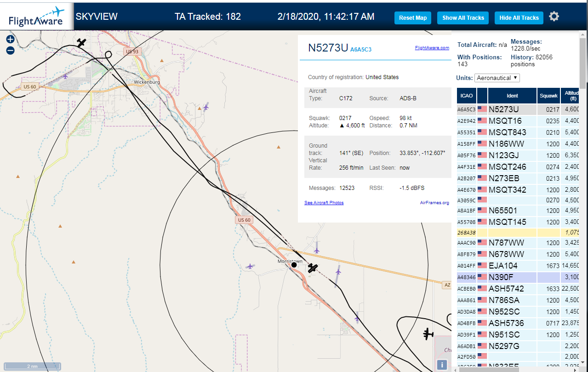The width and height of the screenshot is (588, 372).
Task: Select row with ICAO A2FD50
Action: [518, 356]
